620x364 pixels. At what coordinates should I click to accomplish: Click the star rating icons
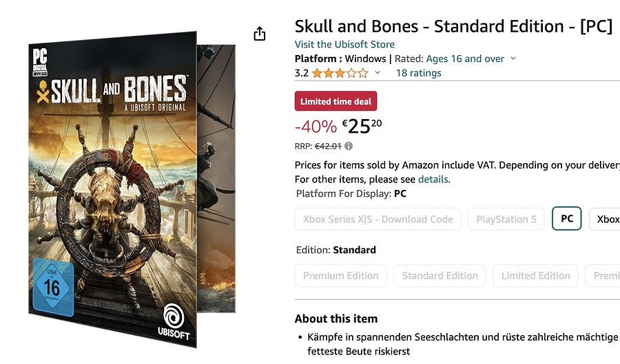coord(340,73)
